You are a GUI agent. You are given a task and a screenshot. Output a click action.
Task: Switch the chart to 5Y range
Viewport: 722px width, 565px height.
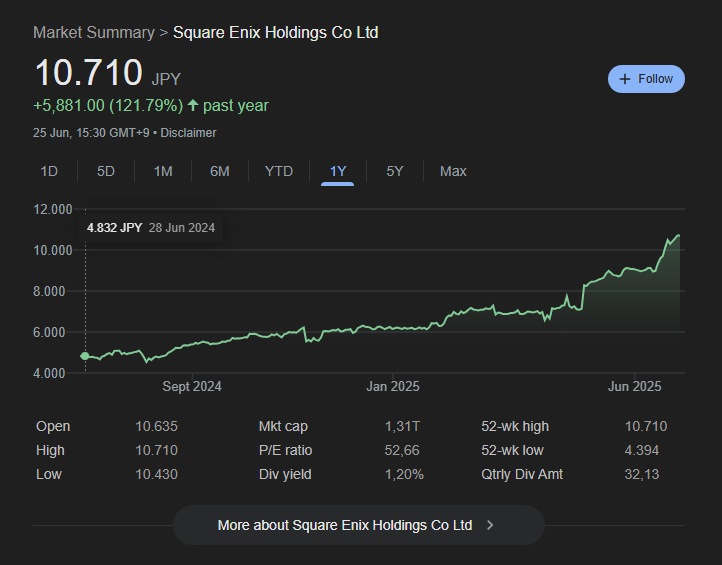click(395, 171)
